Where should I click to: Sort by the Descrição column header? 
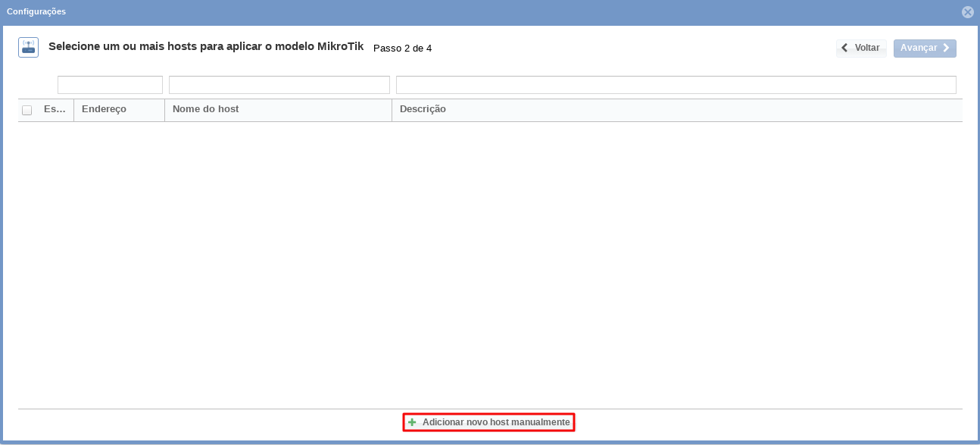point(423,109)
